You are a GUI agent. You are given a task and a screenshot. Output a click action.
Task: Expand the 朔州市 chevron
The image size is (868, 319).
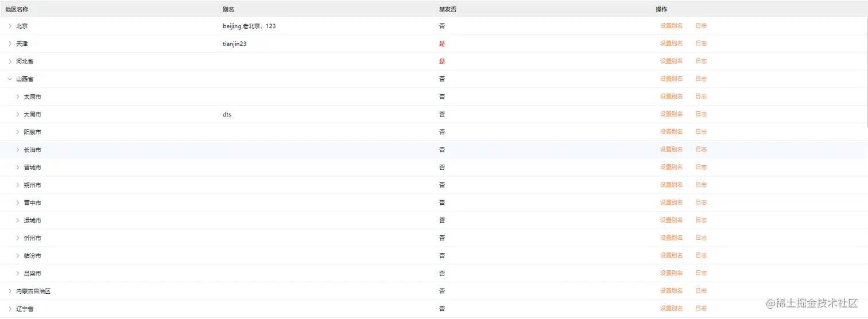pyautogui.click(x=18, y=185)
